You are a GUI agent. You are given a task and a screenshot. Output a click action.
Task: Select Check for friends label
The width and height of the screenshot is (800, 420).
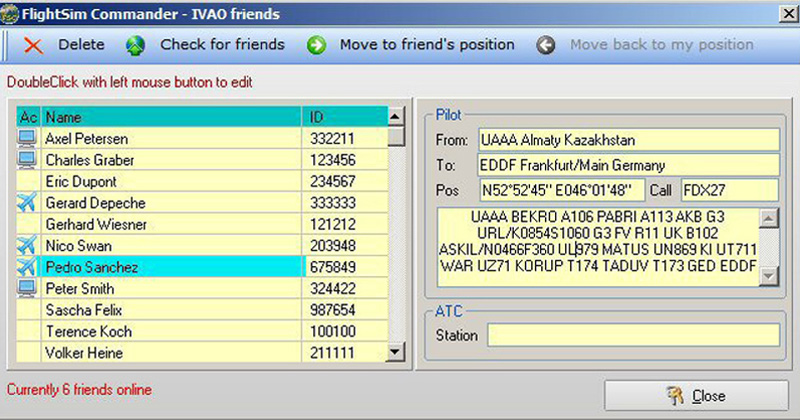click(222, 45)
